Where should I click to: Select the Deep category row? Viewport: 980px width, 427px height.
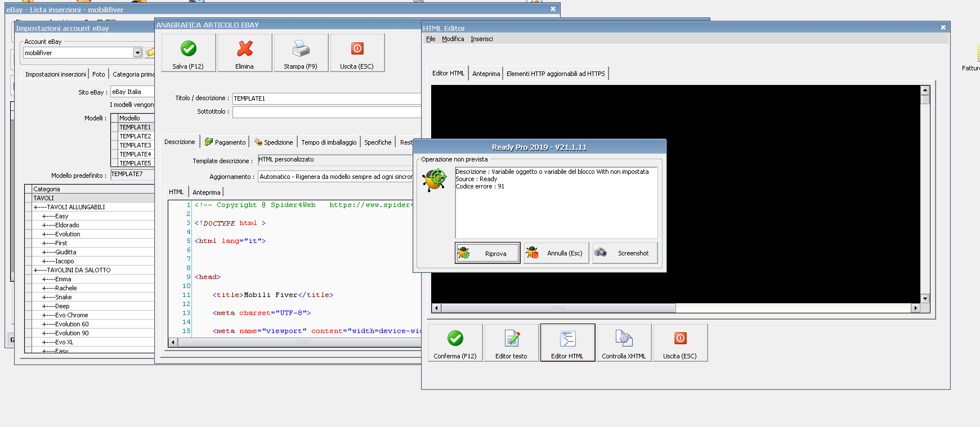click(x=93, y=306)
